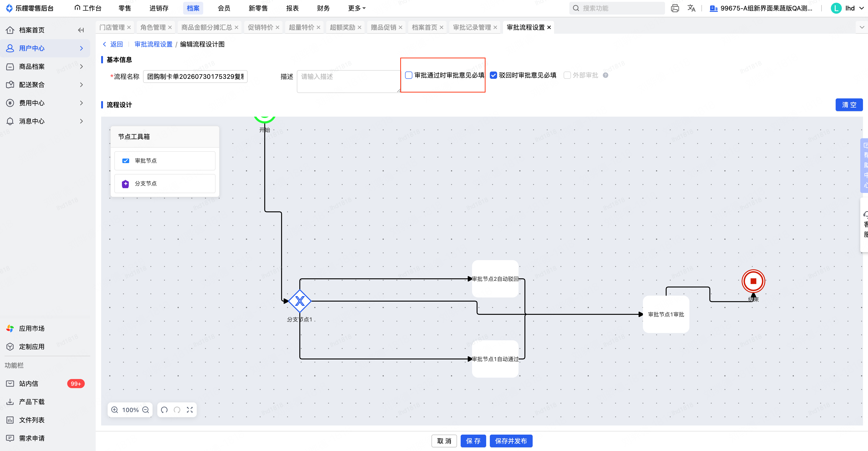Select node 审批节点1审批

(x=666, y=314)
